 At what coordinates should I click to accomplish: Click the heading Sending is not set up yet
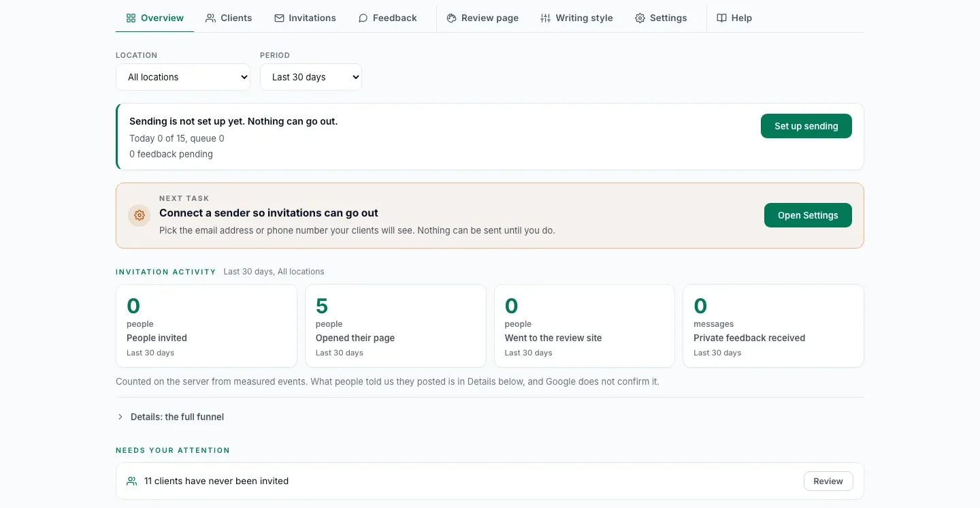(233, 121)
